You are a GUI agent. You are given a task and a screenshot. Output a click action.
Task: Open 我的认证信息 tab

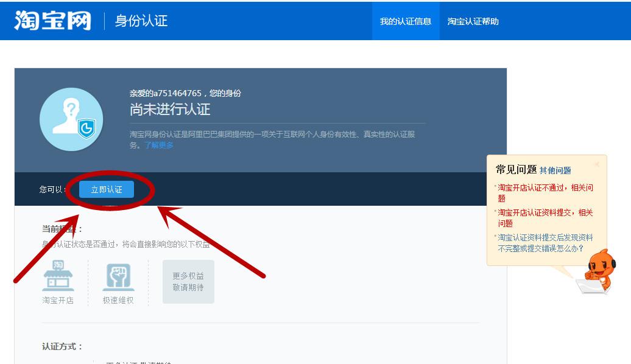click(x=405, y=21)
